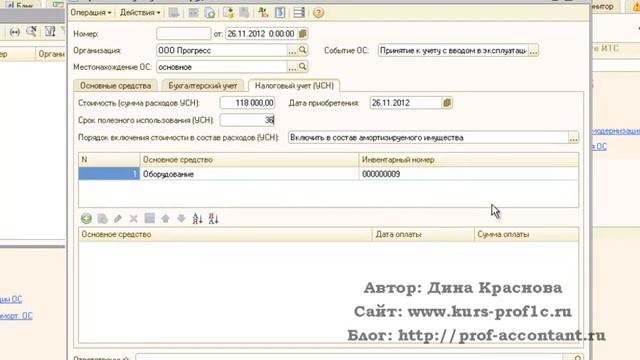Click the greyed icon left of Дт/Кт

(244, 13)
